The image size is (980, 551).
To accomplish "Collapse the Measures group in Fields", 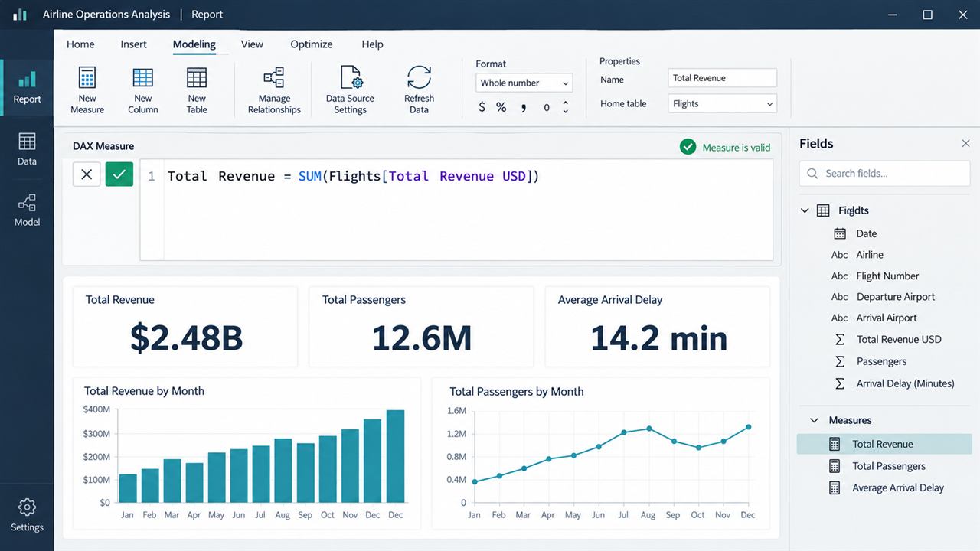I will click(x=815, y=420).
